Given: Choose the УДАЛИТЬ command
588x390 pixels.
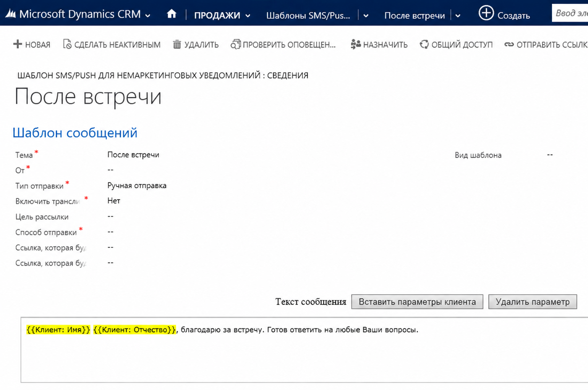Looking at the screenshot, I should click(x=201, y=45).
